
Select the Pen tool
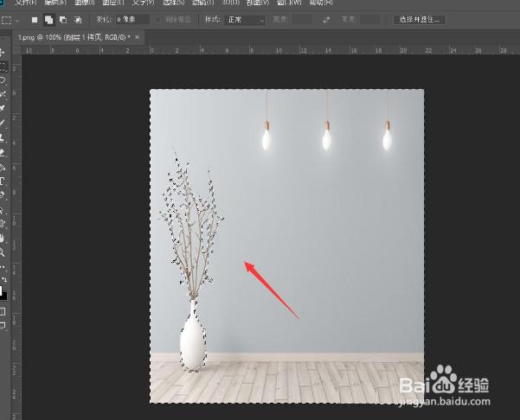tap(3, 195)
